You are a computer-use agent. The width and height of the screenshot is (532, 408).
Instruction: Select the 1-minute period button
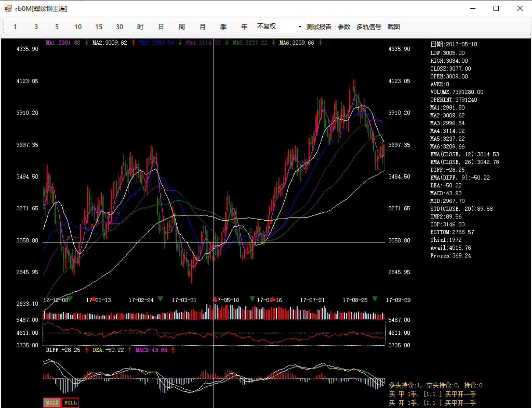[x=15, y=27]
